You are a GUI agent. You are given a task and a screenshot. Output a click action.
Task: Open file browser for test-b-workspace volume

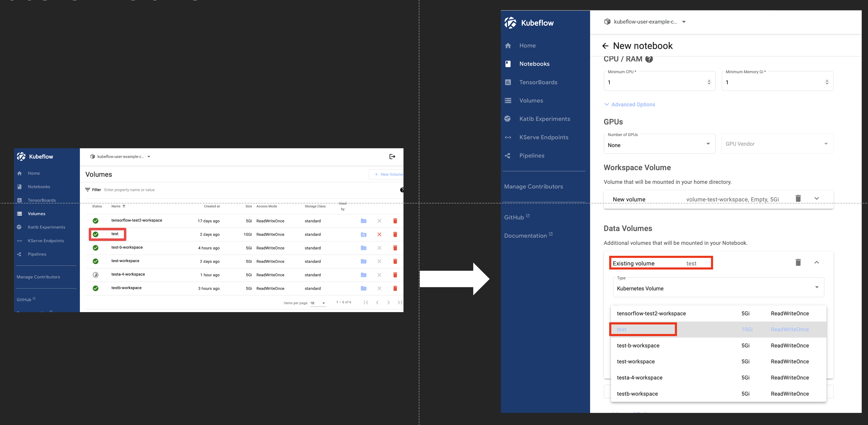(363, 248)
